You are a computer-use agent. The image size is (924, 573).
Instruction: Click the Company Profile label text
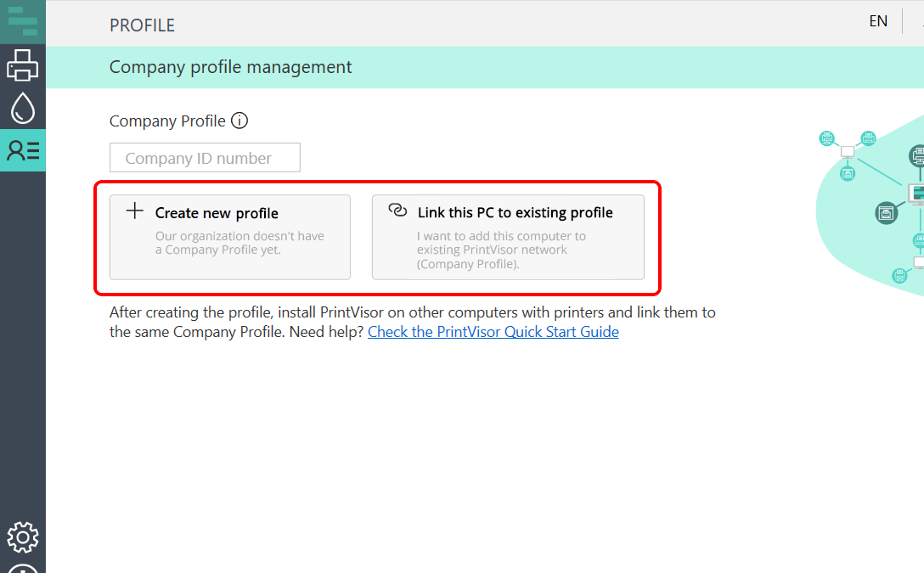pyautogui.click(x=167, y=121)
